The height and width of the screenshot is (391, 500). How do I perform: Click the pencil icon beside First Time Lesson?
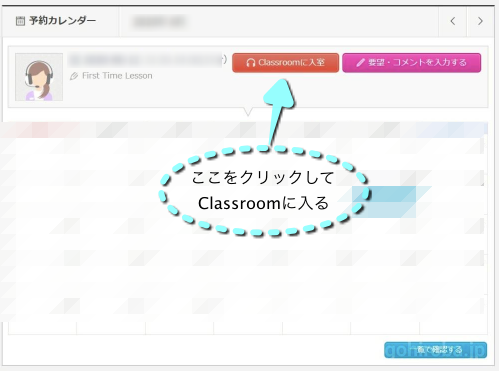74,76
